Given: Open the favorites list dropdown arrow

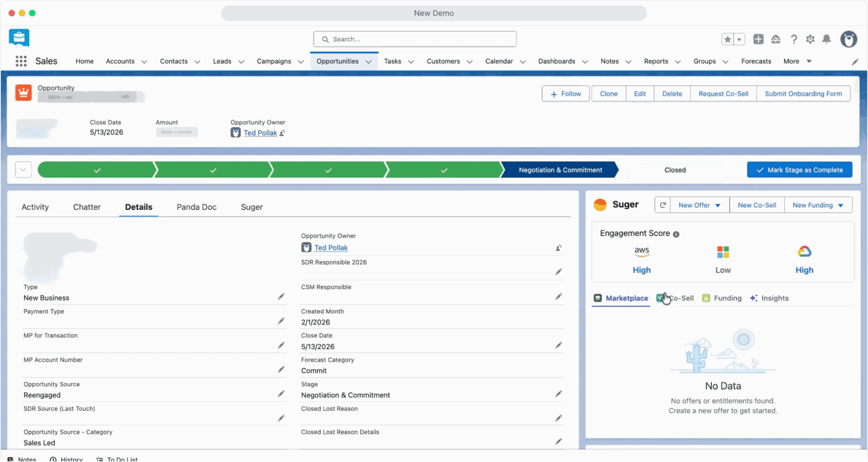Looking at the screenshot, I should click(739, 40).
